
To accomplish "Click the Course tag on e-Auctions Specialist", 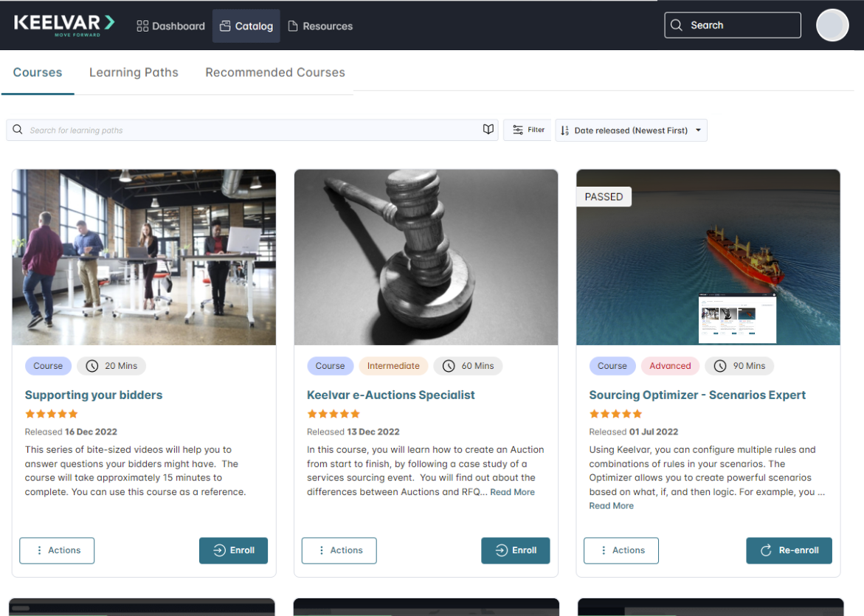I will pos(330,366).
